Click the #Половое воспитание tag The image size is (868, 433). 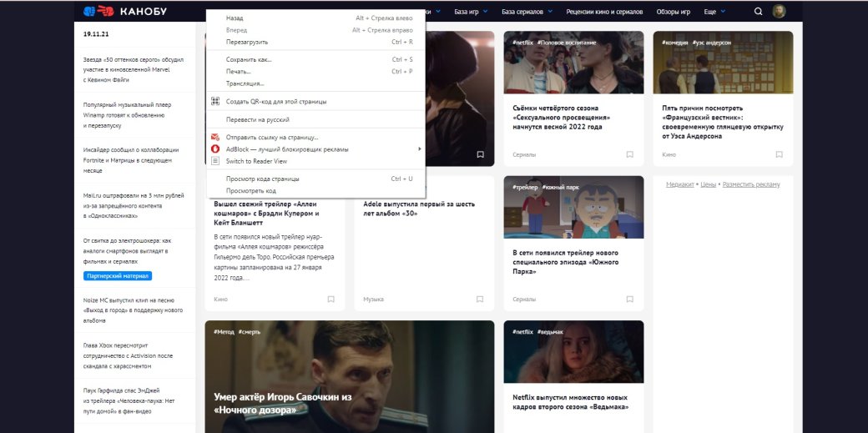click(x=567, y=42)
